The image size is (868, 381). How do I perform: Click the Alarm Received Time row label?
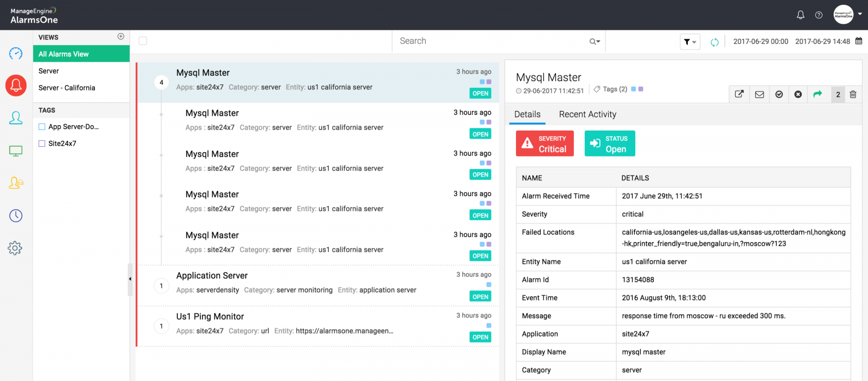[x=556, y=196]
